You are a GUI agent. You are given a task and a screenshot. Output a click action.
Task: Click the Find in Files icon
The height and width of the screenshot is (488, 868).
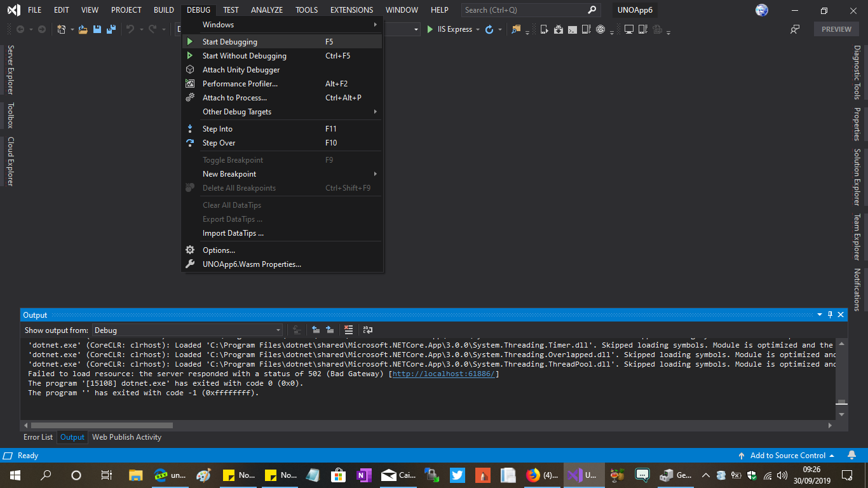click(516, 29)
